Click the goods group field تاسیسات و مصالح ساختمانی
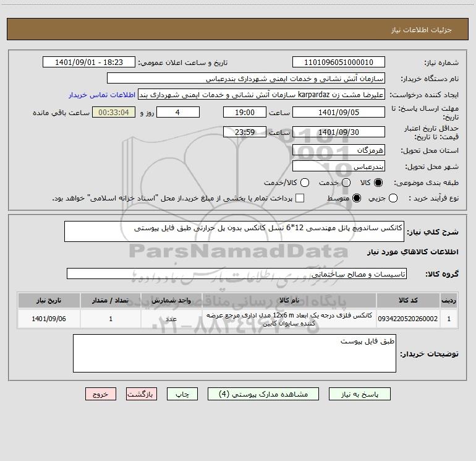The image size is (476, 461). 237,274
